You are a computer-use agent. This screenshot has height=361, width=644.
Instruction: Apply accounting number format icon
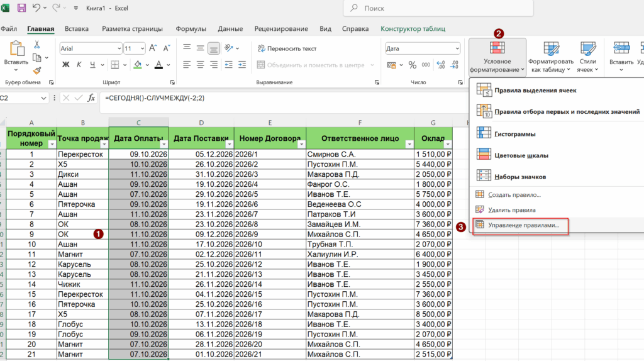[391, 65]
